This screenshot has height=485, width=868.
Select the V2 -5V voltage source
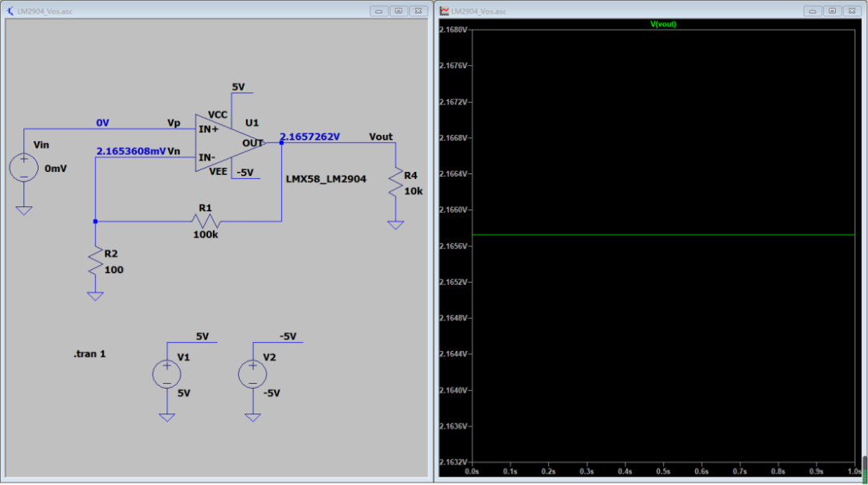(x=252, y=374)
